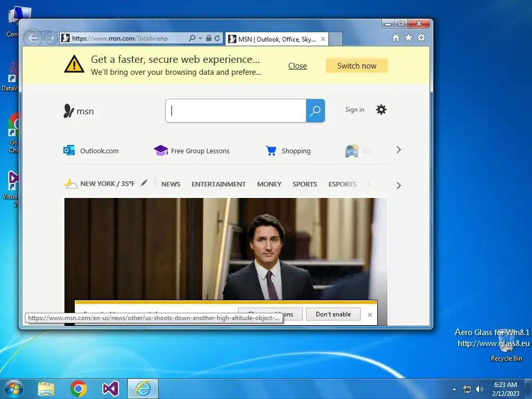Screen dimensions: 532x399
Task: Open the Shopping link
Action: click(296, 151)
